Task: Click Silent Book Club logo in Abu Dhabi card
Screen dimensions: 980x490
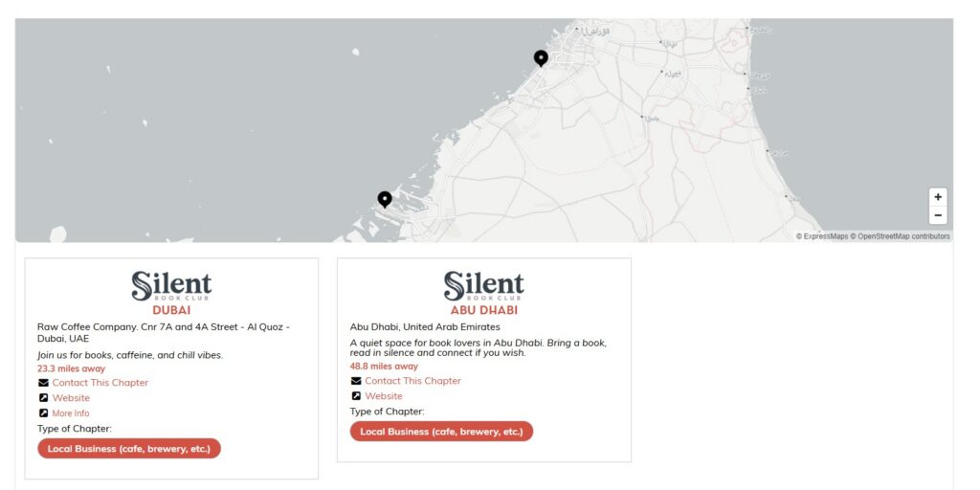Action: (x=483, y=286)
